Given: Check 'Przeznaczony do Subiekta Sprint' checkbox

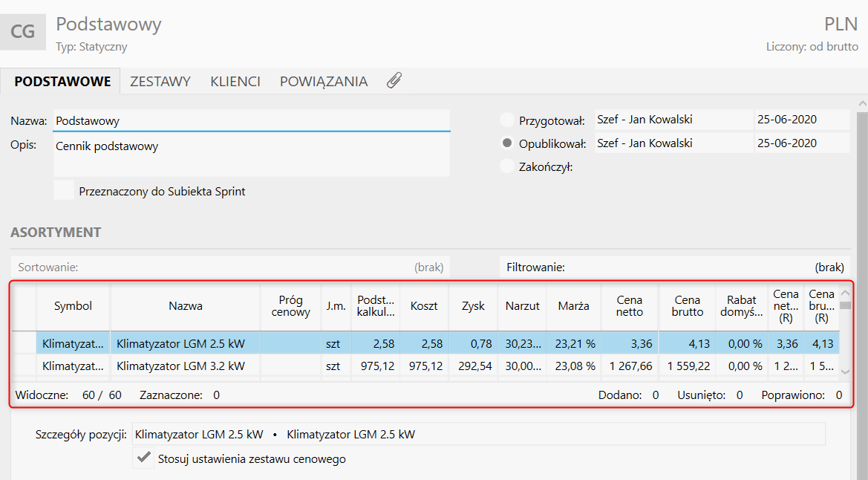Looking at the screenshot, I should click(x=65, y=191).
